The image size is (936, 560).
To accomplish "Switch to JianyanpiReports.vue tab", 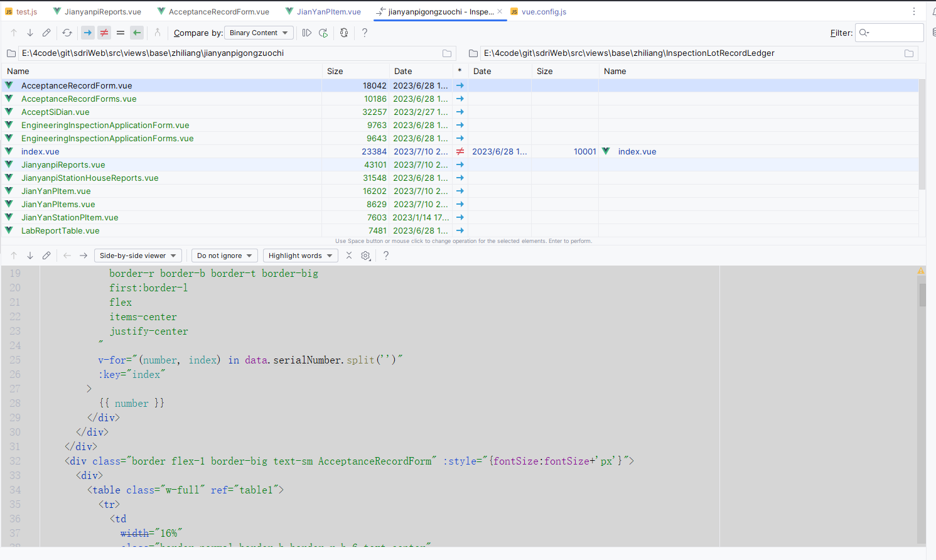I will point(97,11).
